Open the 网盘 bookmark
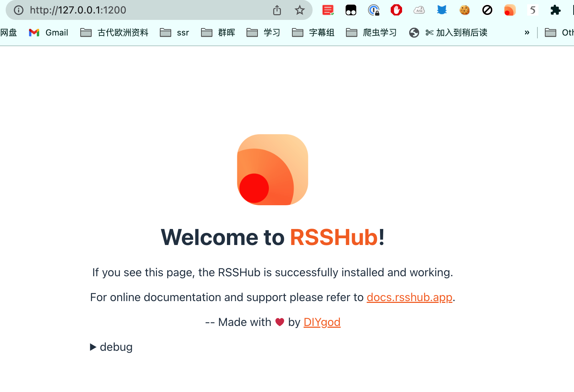Image resolution: width=574 pixels, height=392 pixels. click(x=9, y=33)
